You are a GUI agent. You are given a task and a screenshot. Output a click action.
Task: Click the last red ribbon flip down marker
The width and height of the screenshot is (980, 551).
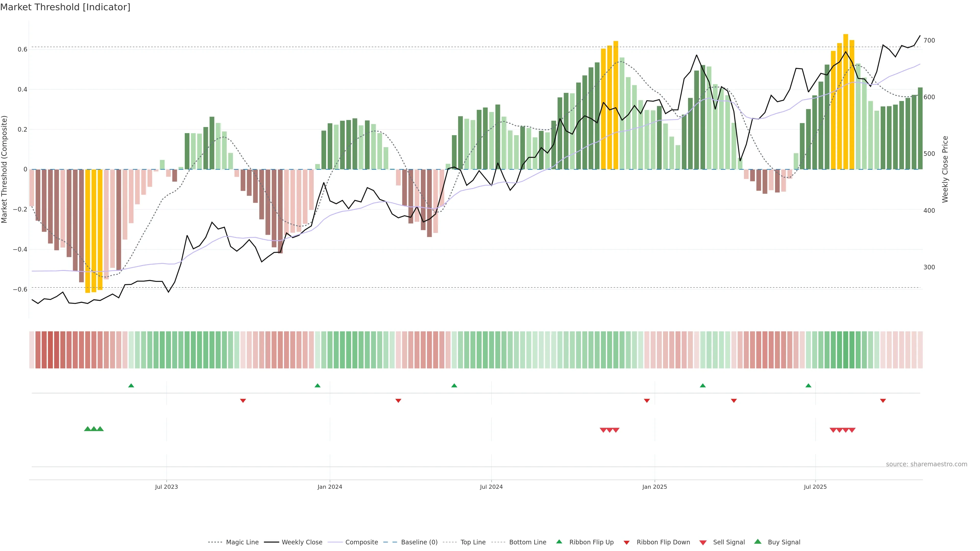click(x=883, y=400)
